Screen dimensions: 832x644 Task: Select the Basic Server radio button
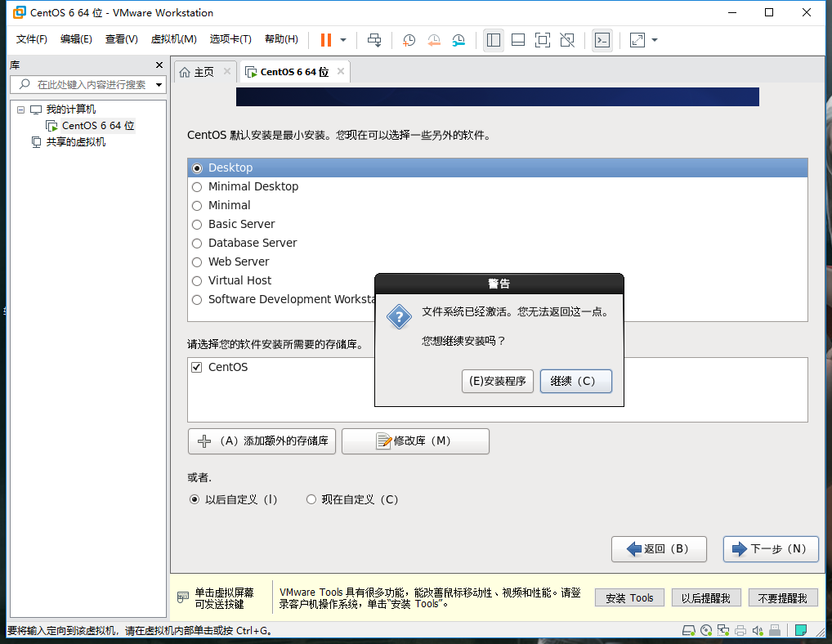pyautogui.click(x=197, y=225)
